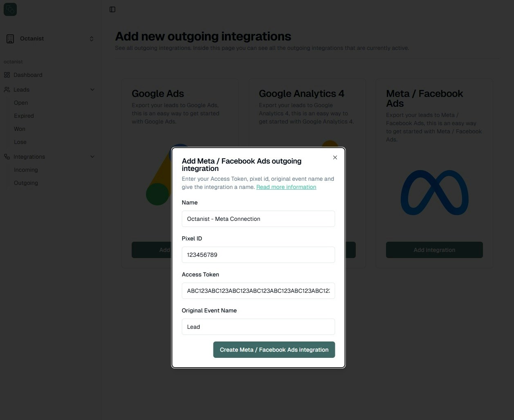Screen dimensions: 514x420
Task: Click the organization building icon
Action: [10, 39]
